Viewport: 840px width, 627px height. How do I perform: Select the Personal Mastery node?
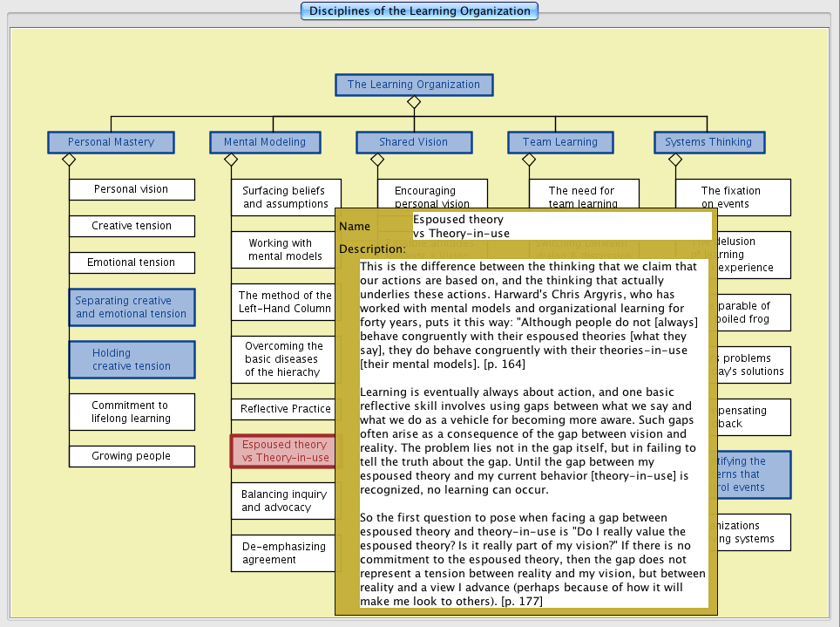111,142
